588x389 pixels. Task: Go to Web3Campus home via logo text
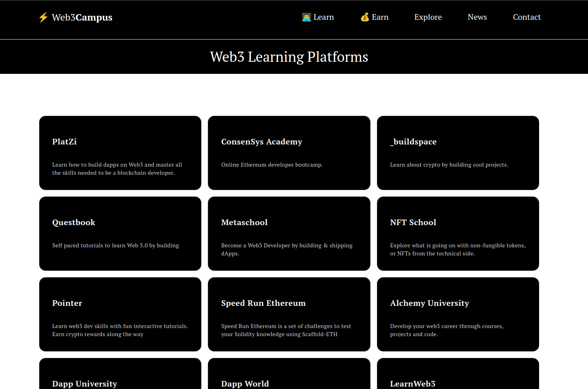point(82,17)
